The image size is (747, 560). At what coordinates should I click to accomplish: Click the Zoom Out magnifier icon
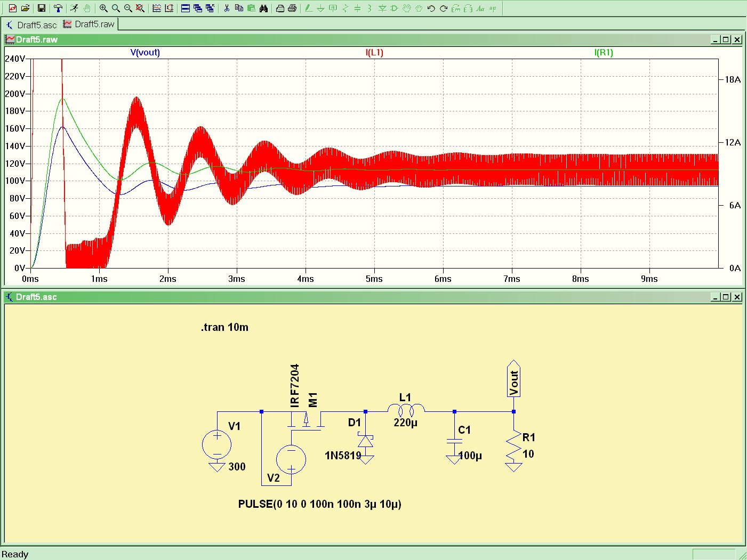(x=128, y=9)
